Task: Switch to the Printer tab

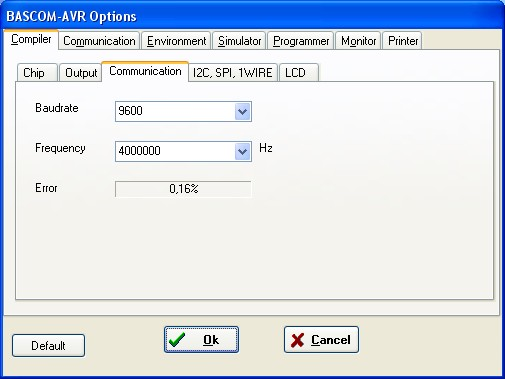Action: click(x=403, y=41)
